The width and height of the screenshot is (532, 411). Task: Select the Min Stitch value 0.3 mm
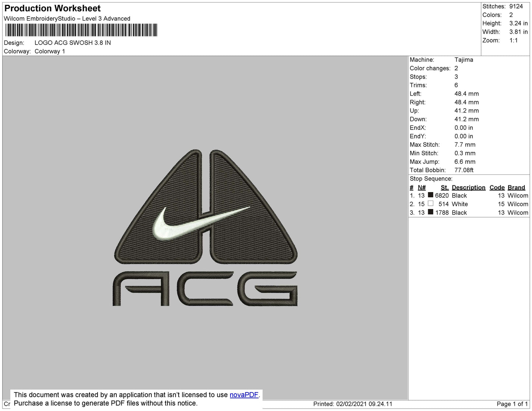pos(465,153)
